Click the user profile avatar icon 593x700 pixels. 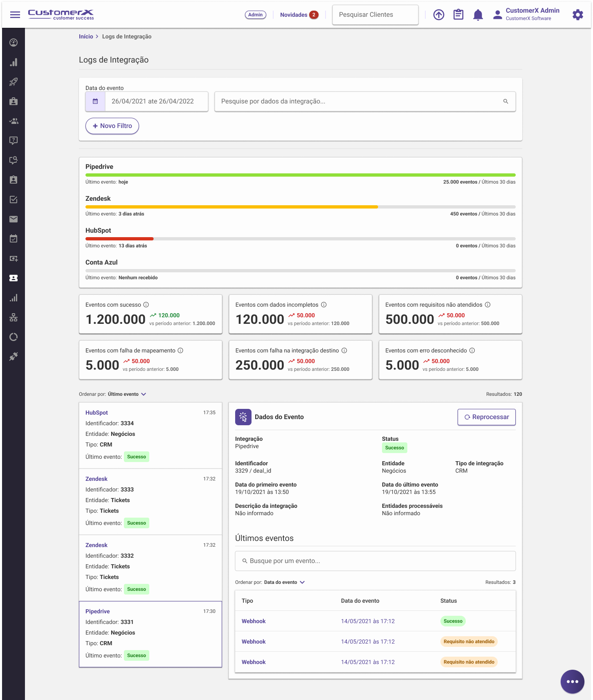tap(497, 15)
